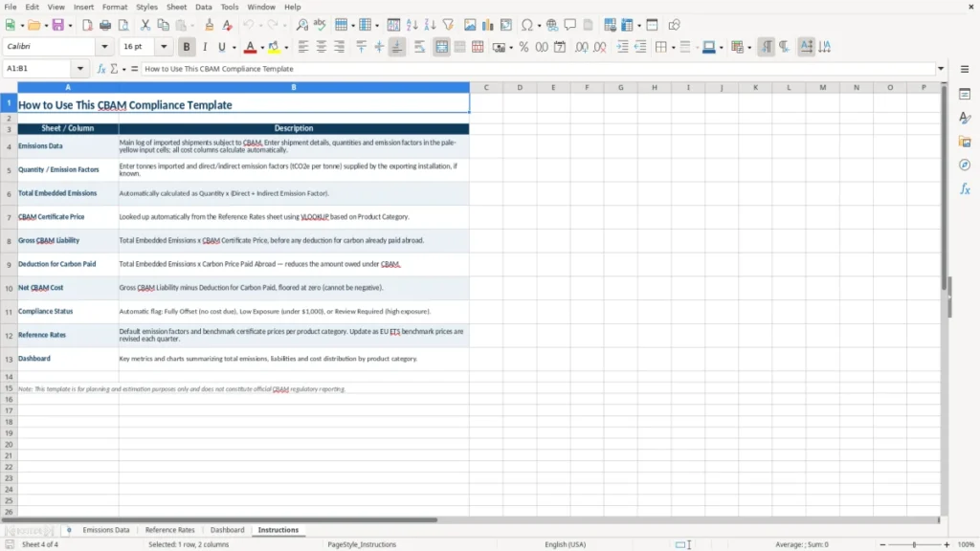Screen dimensions: 980x551
Task: Open sidebar settings hamburger button
Action: 965,69
